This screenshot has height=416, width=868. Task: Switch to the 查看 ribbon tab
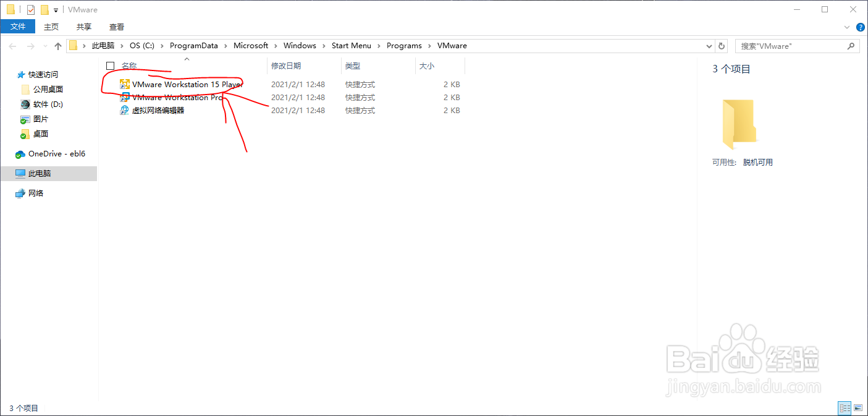[117, 27]
